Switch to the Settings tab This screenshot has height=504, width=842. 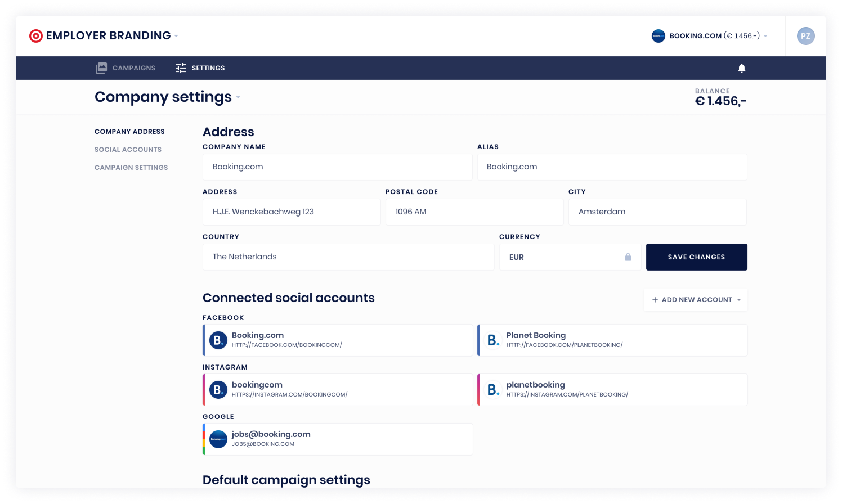200,68
